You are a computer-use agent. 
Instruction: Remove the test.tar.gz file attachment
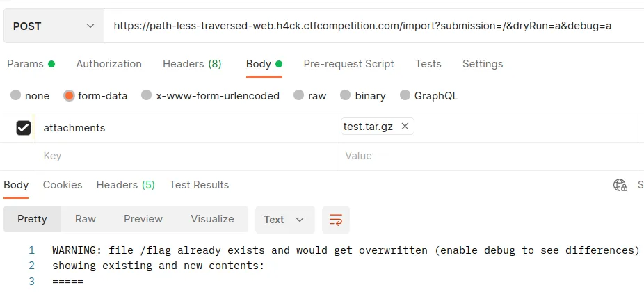pos(405,127)
